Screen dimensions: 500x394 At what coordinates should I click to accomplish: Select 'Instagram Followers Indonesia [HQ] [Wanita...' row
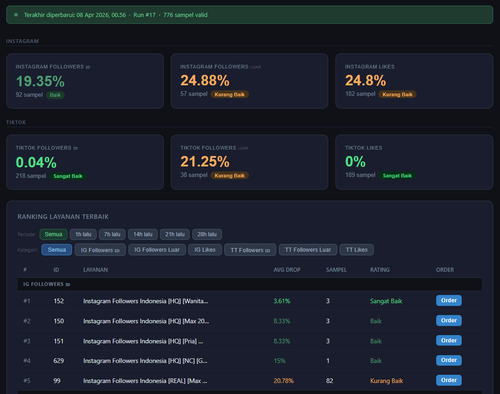coord(250,301)
